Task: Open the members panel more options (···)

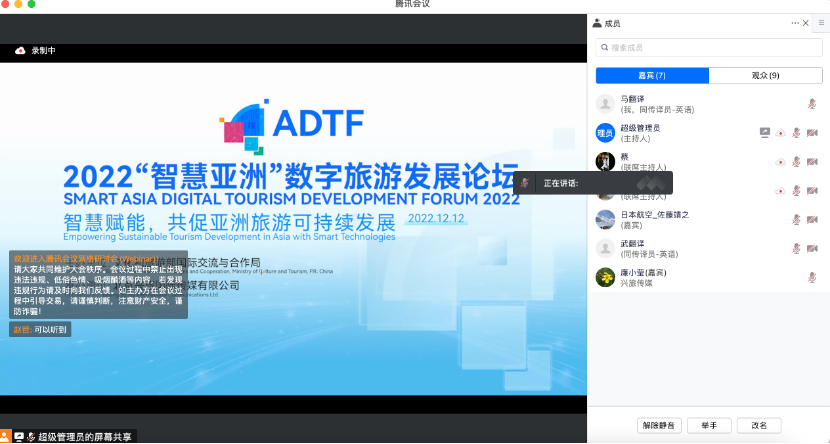Action: pos(795,23)
